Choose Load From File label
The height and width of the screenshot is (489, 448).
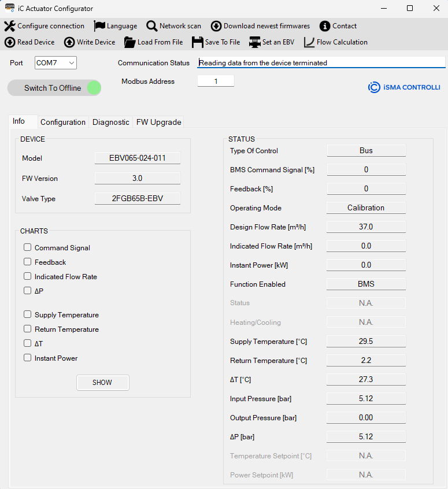[x=160, y=42]
